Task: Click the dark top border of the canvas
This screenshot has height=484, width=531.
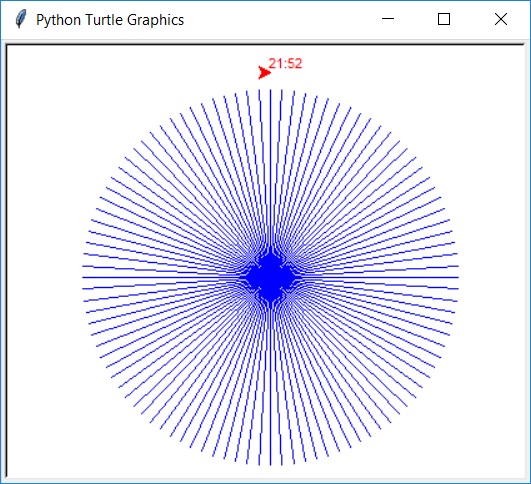Action: (265, 45)
